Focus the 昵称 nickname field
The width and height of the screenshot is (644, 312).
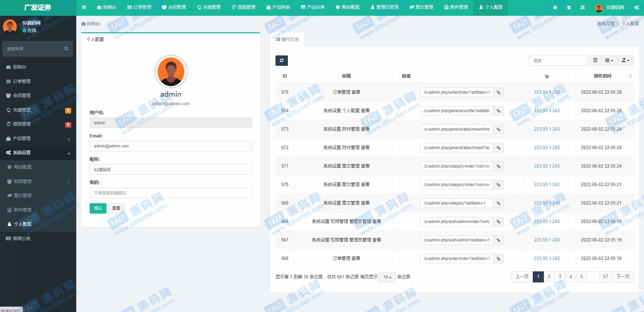point(171,170)
